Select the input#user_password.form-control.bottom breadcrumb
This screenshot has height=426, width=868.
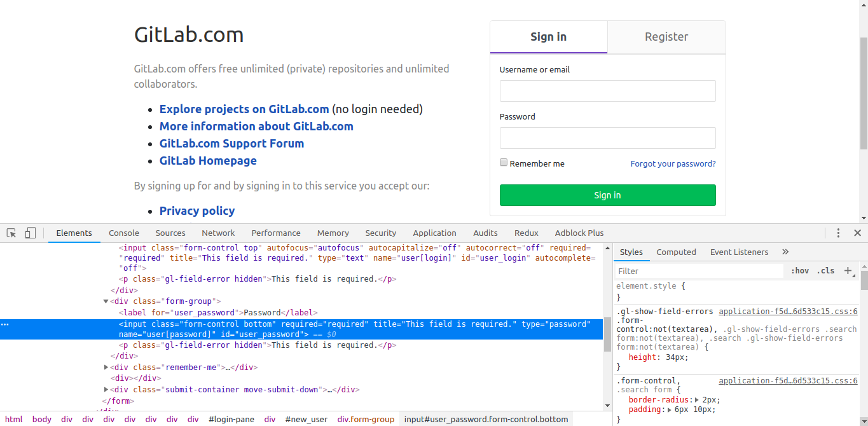click(x=486, y=419)
